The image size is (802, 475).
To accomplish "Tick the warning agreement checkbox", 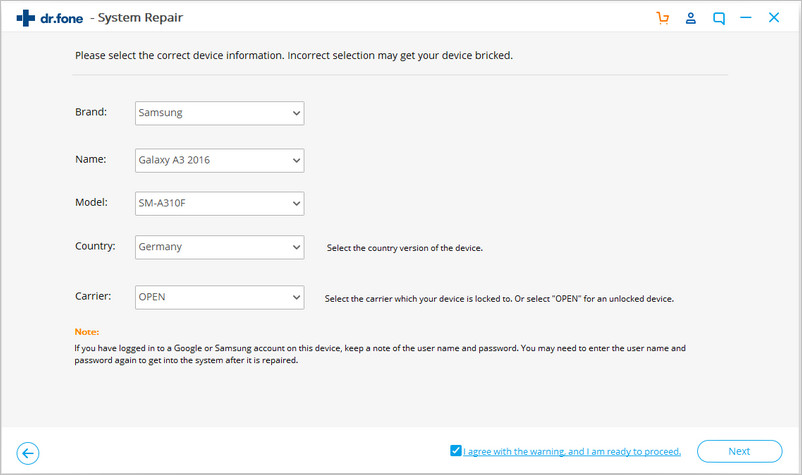I will [x=456, y=451].
